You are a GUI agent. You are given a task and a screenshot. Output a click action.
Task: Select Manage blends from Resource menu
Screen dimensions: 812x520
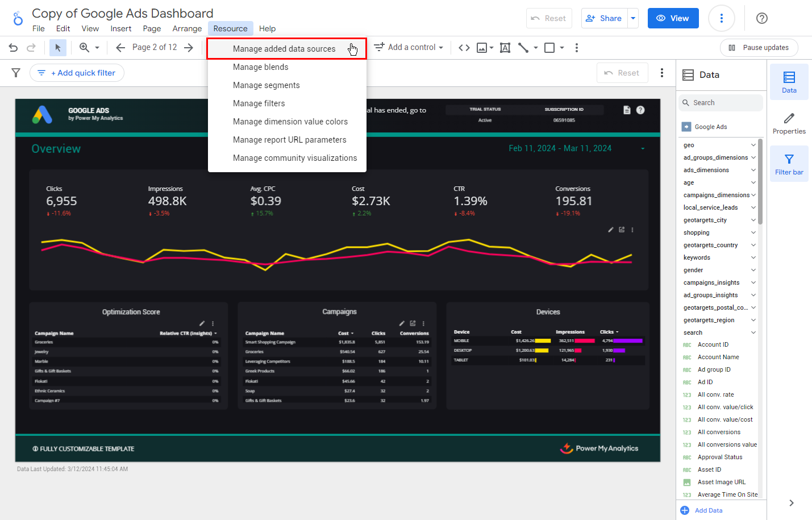[x=260, y=67]
